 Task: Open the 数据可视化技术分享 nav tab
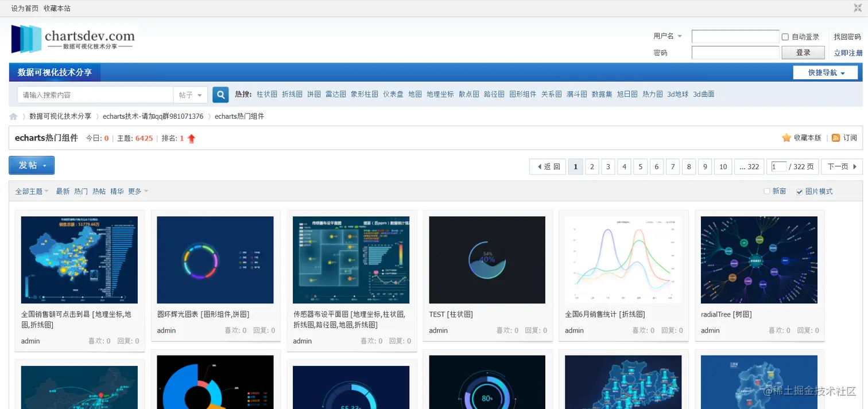coord(55,72)
